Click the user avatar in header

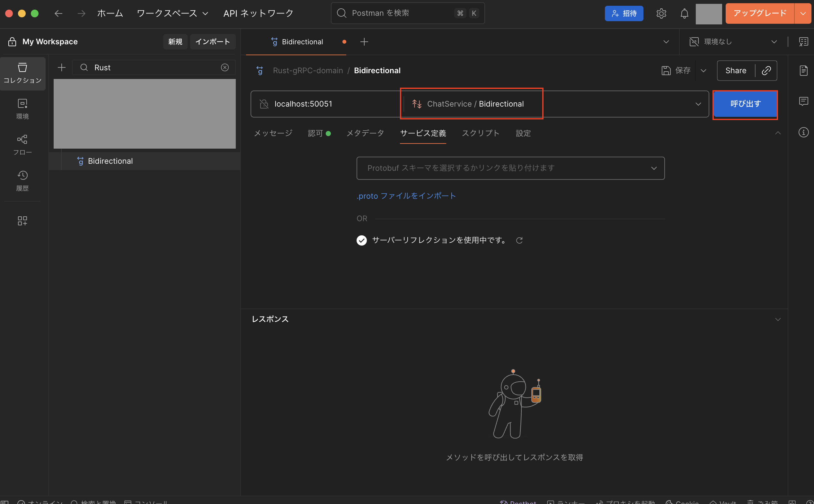pyautogui.click(x=709, y=14)
